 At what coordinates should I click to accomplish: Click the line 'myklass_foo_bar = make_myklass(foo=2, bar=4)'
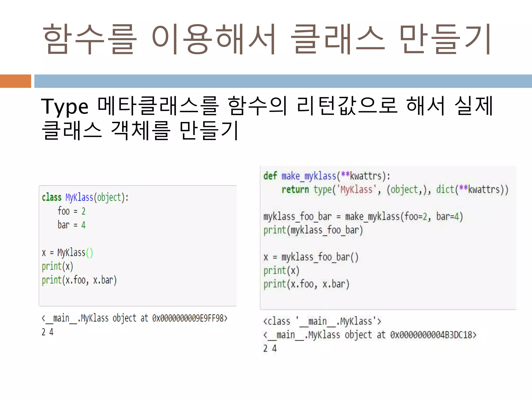pos(363,216)
